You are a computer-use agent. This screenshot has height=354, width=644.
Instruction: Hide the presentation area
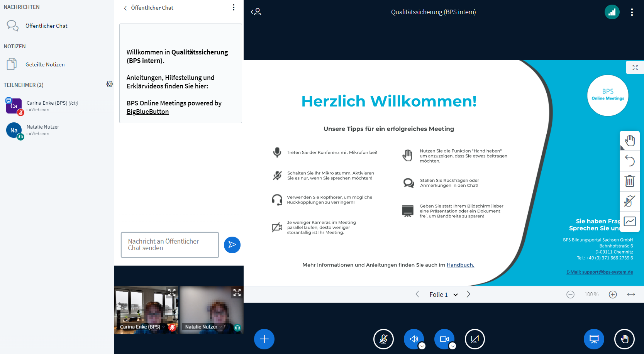click(x=594, y=339)
